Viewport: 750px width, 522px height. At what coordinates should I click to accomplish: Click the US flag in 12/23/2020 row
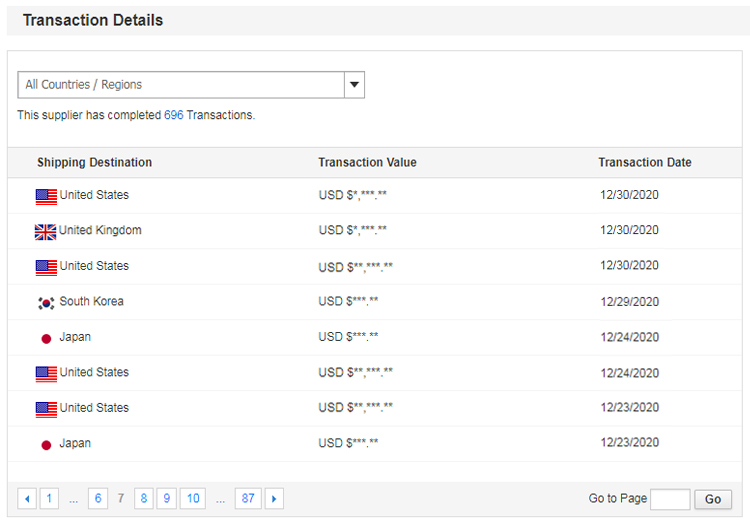click(x=46, y=409)
